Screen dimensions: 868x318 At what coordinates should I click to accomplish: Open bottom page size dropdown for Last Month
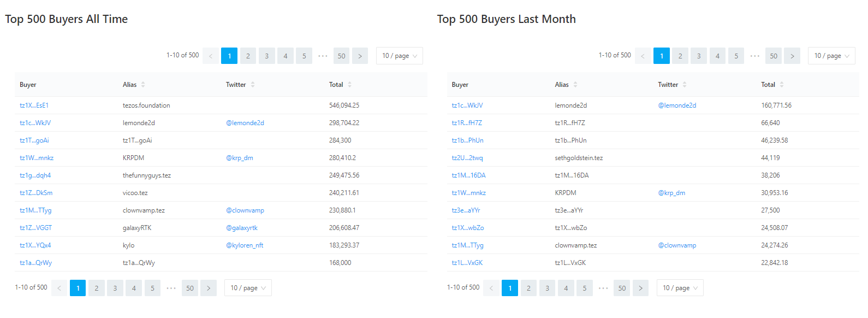pos(680,288)
